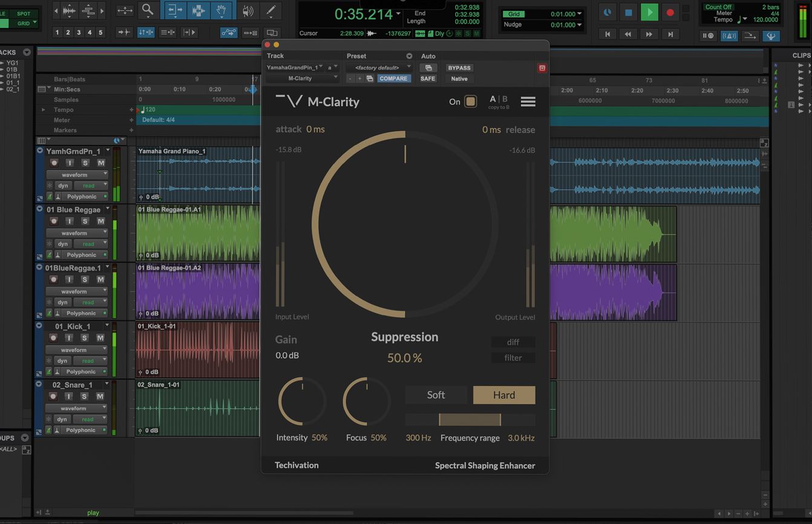
Task: Mute the YamhGrndPn_1 track
Action: click(100, 163)
